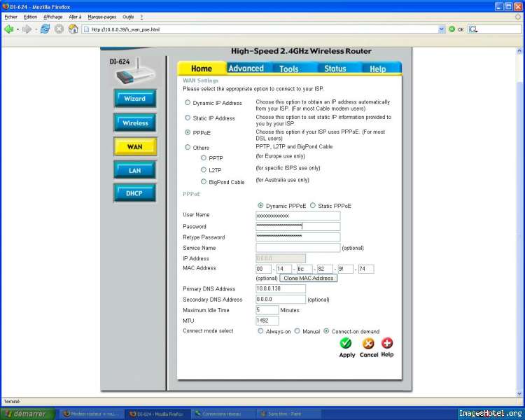
Task: Click the green Apply checkmark icon
Action: click(346, 343)
